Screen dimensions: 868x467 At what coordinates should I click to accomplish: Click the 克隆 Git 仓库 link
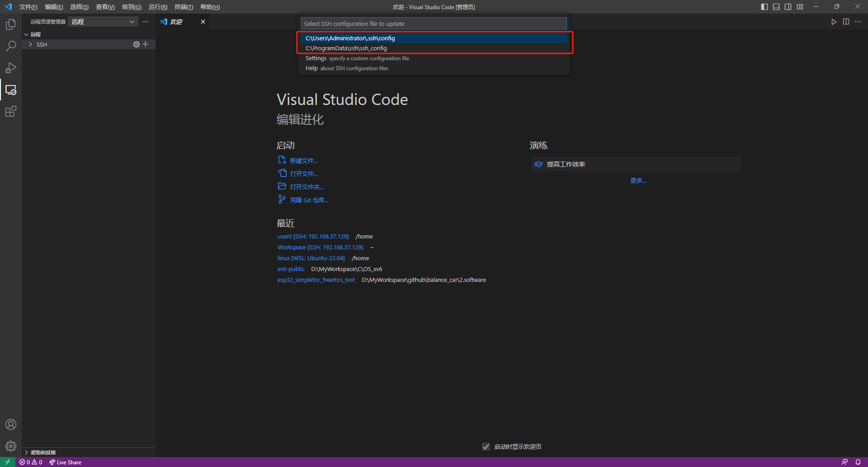coord(309,200)
